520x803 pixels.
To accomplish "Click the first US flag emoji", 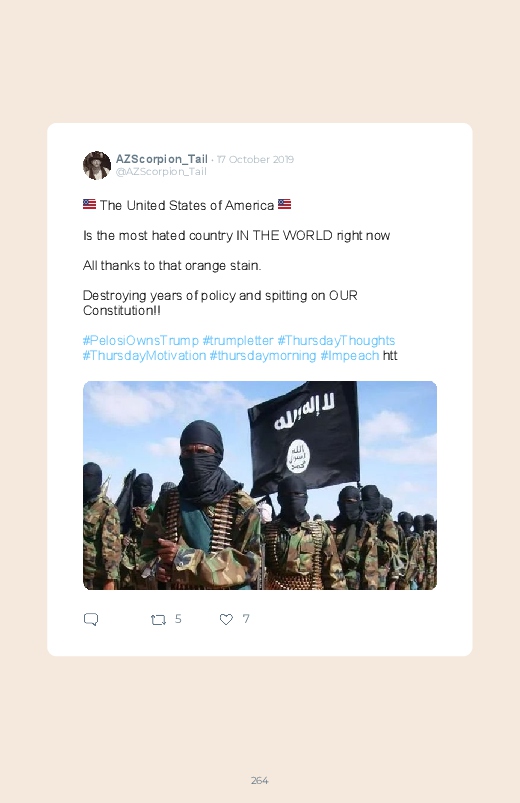I will (x=89, y=204).
